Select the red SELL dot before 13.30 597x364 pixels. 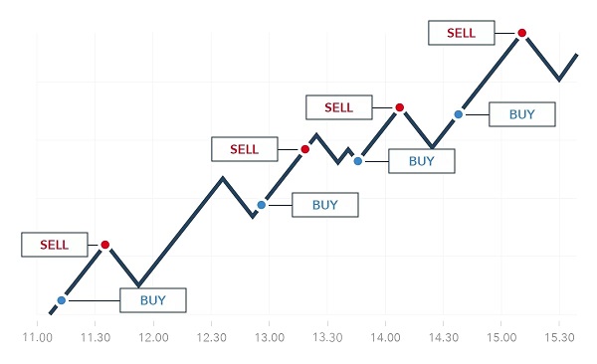click(305, 149)
